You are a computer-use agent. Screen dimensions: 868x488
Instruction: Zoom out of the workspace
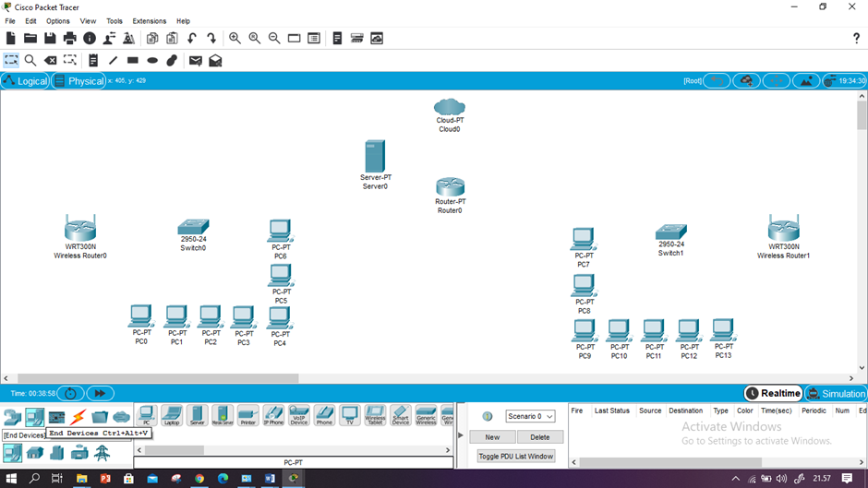click(x=274, y=38)
